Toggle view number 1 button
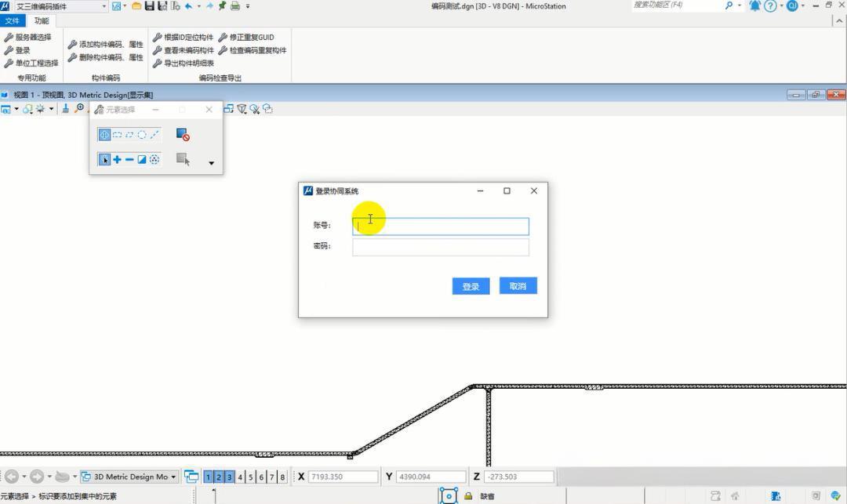This screenshot has width=847, height=504. [x=208, y=477]
